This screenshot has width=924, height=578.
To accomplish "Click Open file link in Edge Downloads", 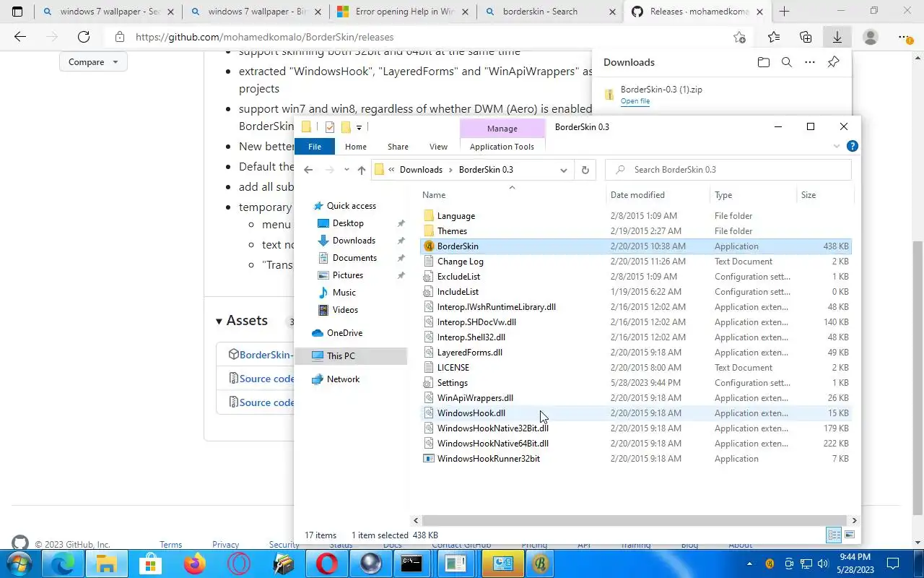I will coord(635,102).
